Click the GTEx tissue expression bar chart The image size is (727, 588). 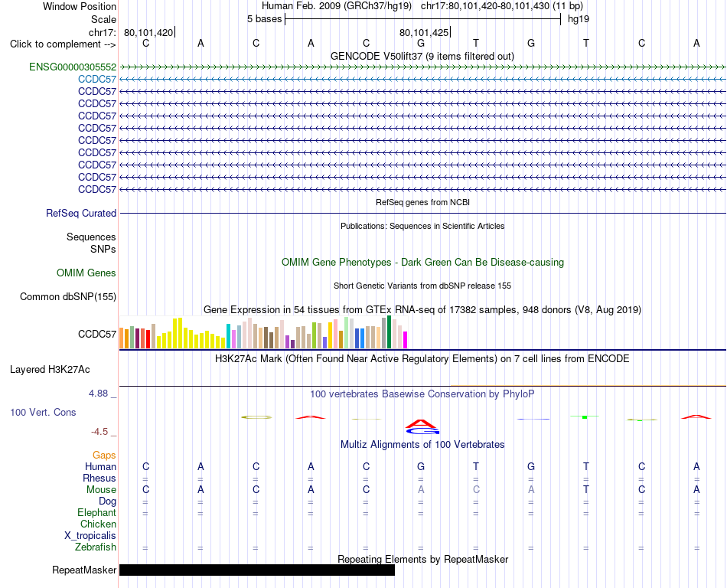click(263, 332)
